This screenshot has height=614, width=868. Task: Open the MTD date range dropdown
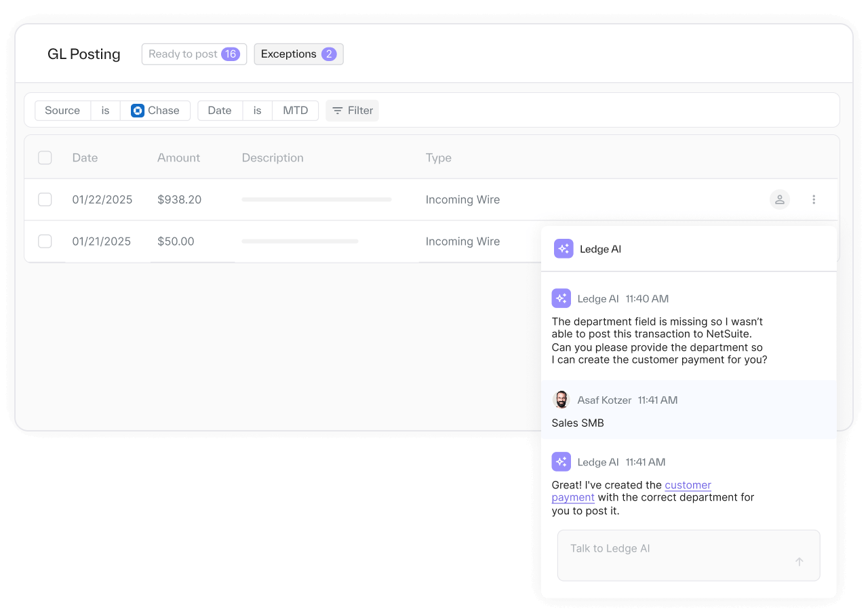[x=295, y=111]
